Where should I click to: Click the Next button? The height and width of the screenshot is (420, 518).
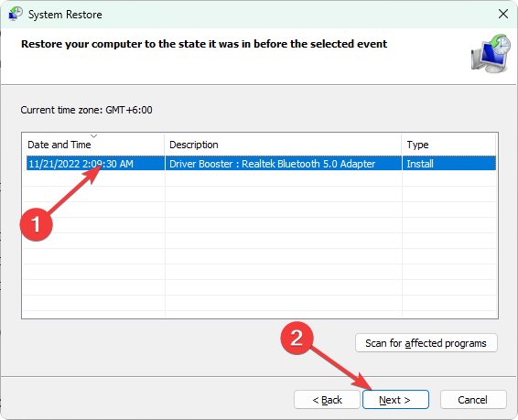[x=395, y=400]
